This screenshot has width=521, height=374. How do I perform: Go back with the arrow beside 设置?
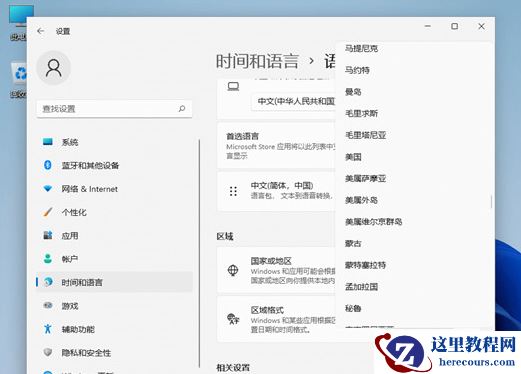point(40,31)
